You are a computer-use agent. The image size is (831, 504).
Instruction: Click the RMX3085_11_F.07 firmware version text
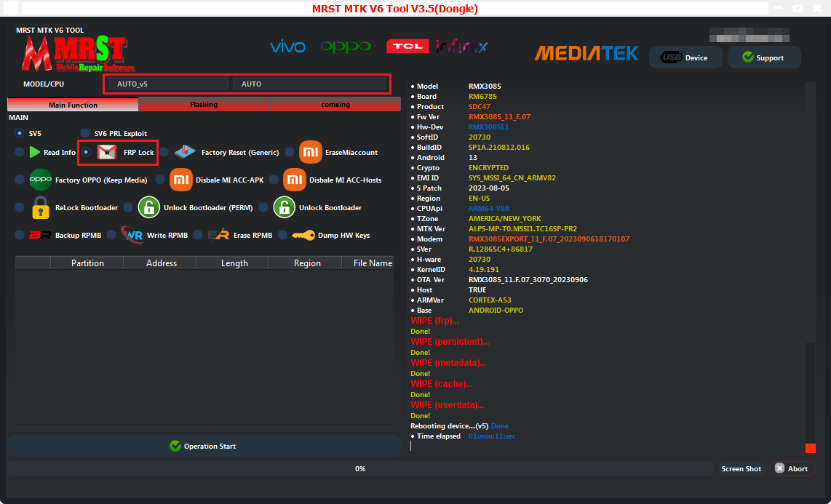click(x=500, y=117)
